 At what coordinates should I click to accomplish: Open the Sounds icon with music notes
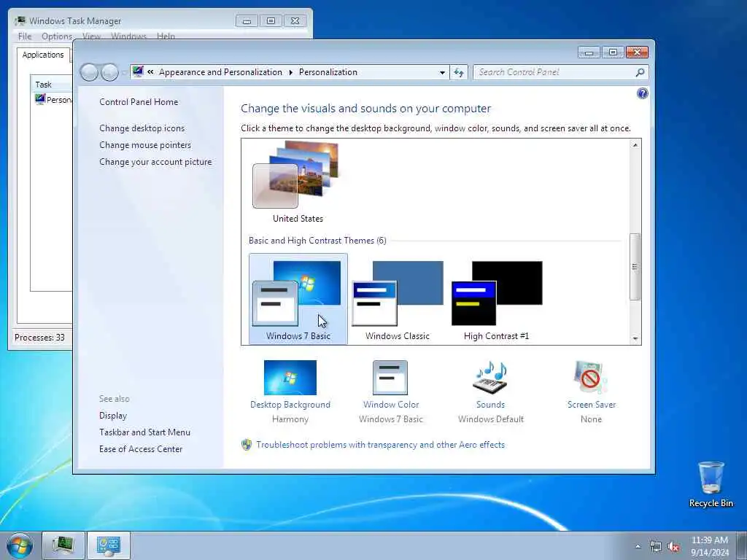pyautogui.click(x=490, y=378)
